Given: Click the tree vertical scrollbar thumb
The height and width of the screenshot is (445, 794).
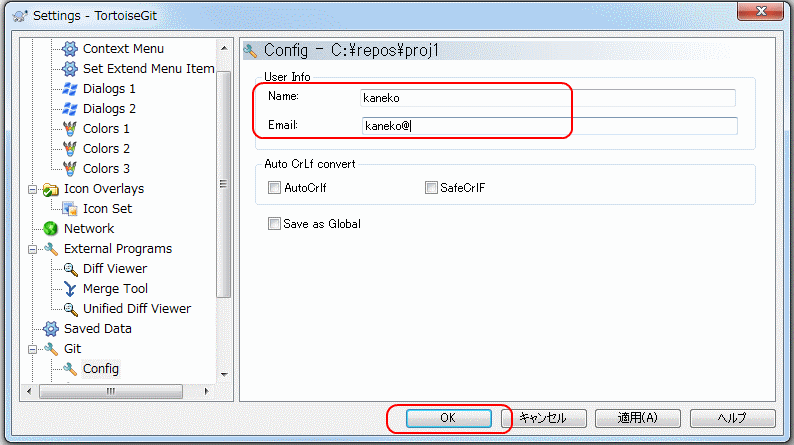Looking at the screenshot, I should click(x=223, y=184).
